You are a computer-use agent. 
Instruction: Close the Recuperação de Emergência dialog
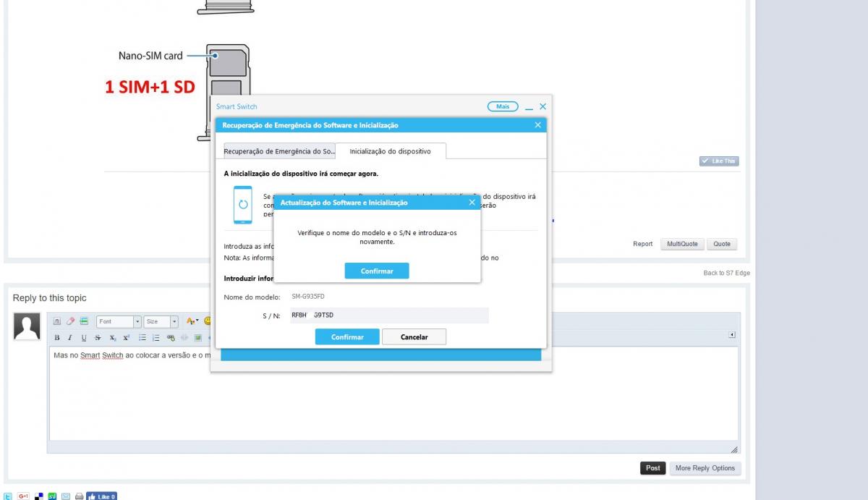(537, 125)
